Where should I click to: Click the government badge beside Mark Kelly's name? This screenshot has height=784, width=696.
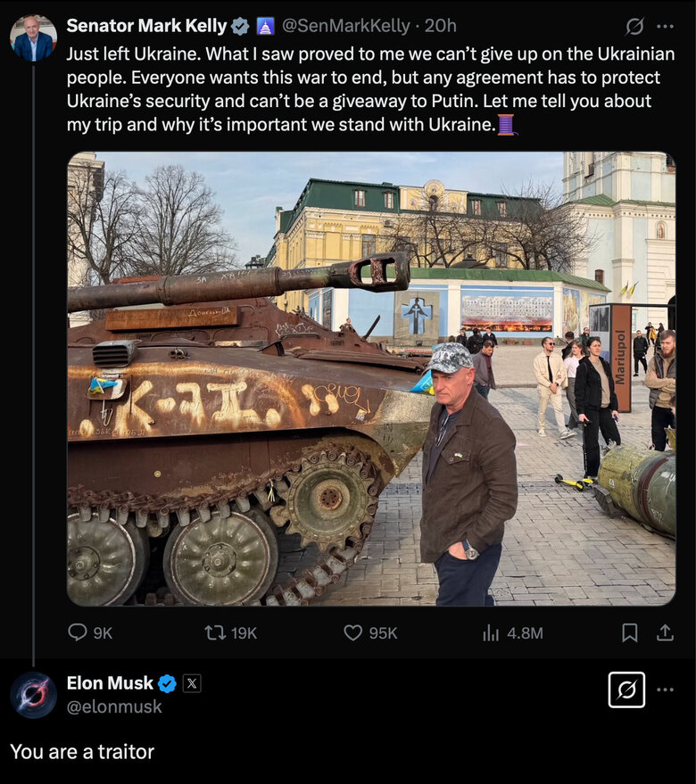(x=266, y=26)
